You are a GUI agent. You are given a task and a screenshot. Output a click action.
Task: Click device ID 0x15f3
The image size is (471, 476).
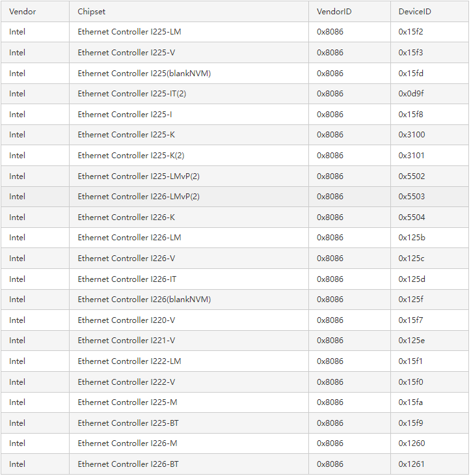pyautogui.click(x=410, y=53)
